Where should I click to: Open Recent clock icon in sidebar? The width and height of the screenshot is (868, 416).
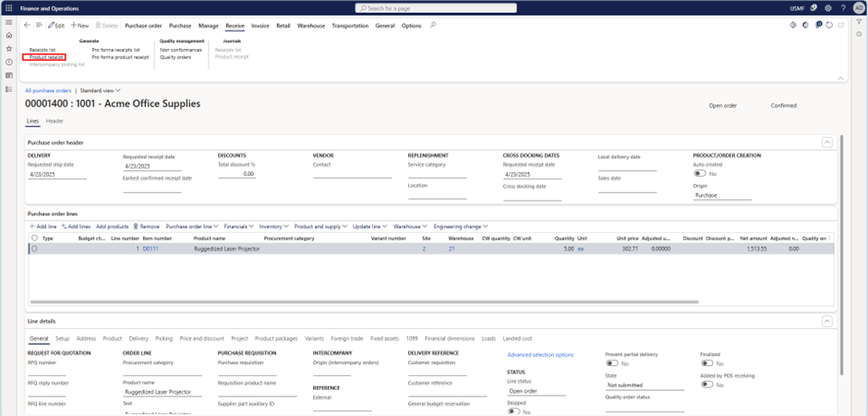[x=8, y=62]
